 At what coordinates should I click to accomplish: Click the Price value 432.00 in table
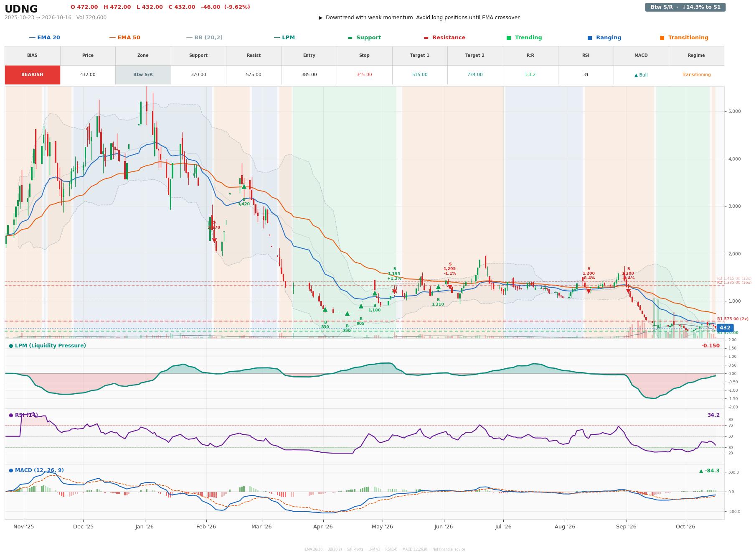88,75
